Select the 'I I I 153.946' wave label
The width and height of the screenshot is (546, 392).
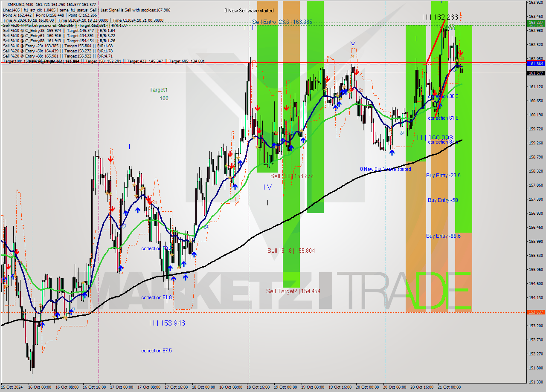[167, 323]
